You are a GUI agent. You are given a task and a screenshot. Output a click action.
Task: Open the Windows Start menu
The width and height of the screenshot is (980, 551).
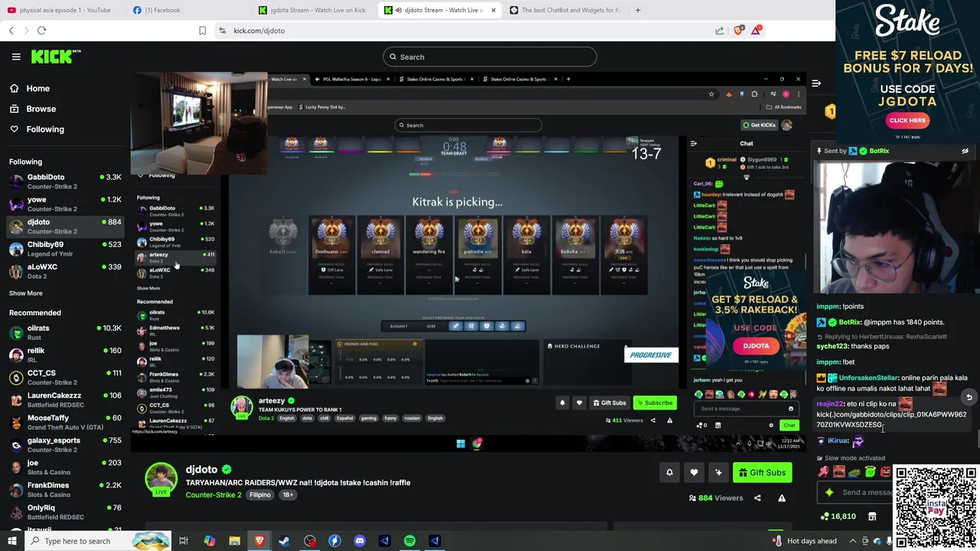click(x=11, y=541)
